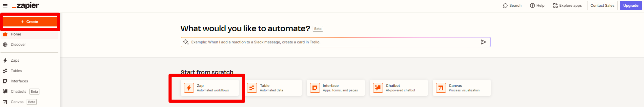The image size is (644, 107).
Task: Open Chatbots in sidebar
Action: (x=18, y=91)
